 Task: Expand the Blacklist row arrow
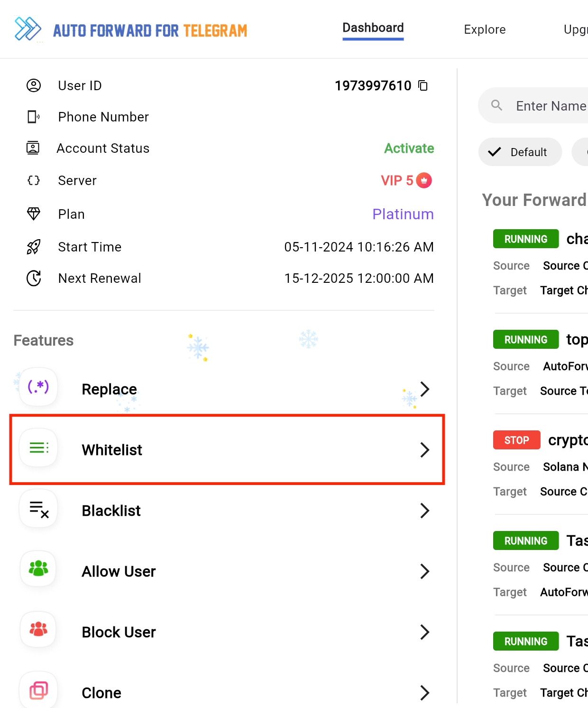click(425, 511)
